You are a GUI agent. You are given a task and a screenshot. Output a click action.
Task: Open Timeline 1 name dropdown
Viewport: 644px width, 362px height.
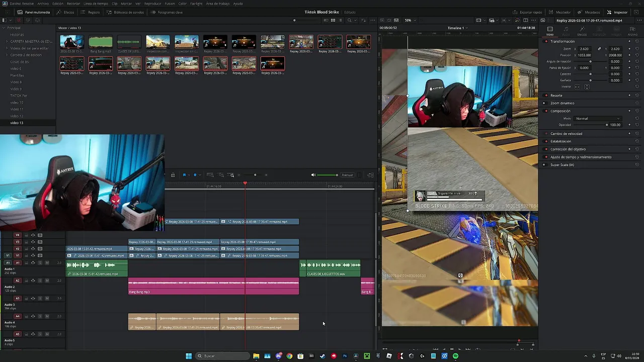tap(457, 28)
